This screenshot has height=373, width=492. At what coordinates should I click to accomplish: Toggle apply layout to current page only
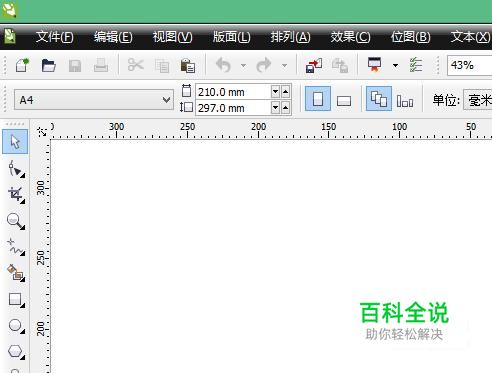405,100
